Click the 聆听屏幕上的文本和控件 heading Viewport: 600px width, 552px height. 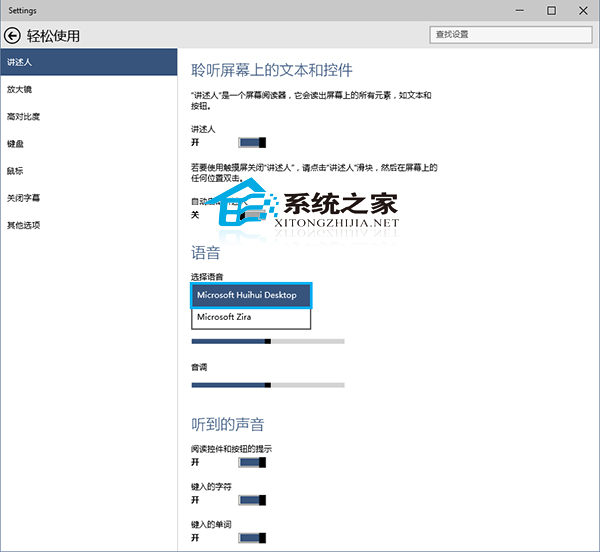point(272,70)
